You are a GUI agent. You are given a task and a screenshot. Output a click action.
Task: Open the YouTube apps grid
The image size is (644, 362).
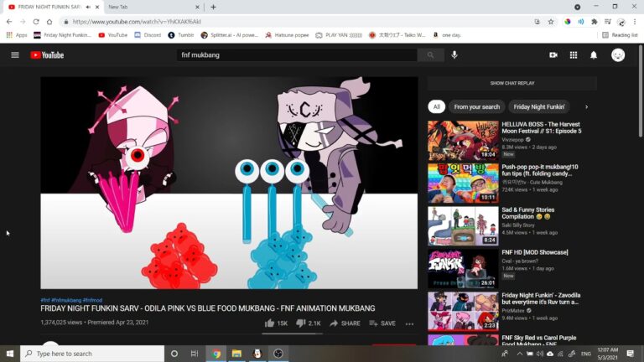point(574,55)
